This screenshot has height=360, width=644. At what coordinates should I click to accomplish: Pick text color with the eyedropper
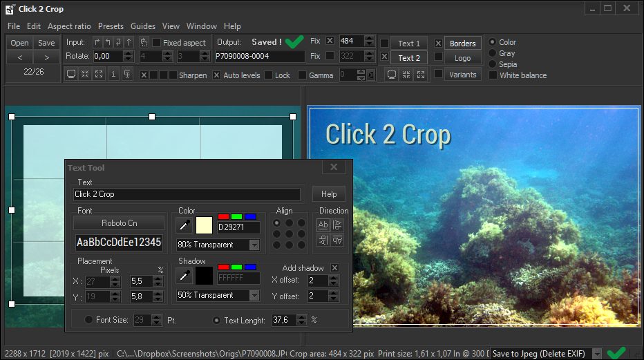(184, 225)
